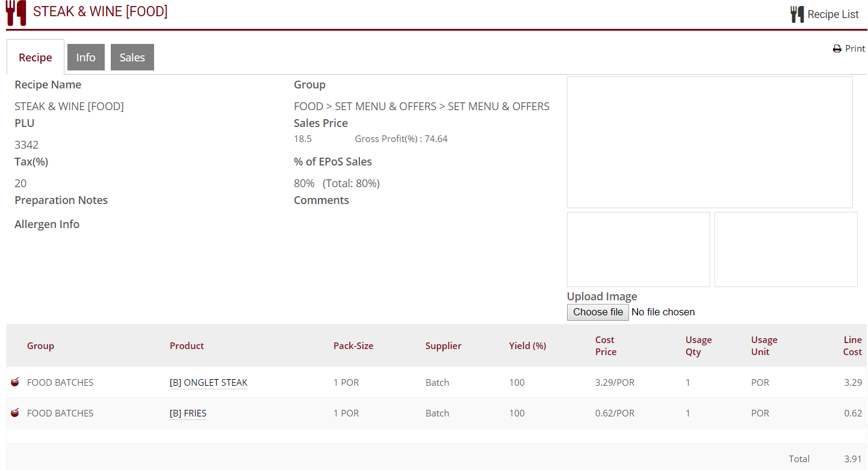Open the [B] ONGLET STEAK product link
The width and height of the screenshot is (868, 470).
(x=208, y=383)
